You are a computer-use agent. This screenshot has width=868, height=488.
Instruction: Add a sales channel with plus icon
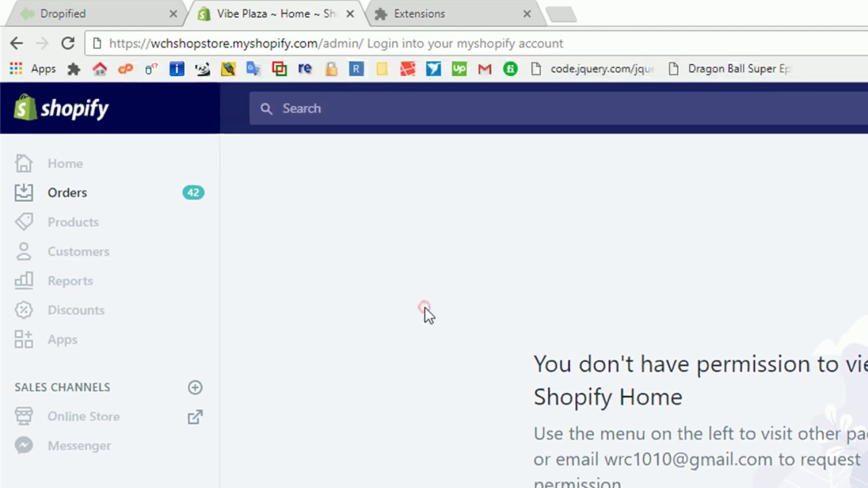click(195, 387)
